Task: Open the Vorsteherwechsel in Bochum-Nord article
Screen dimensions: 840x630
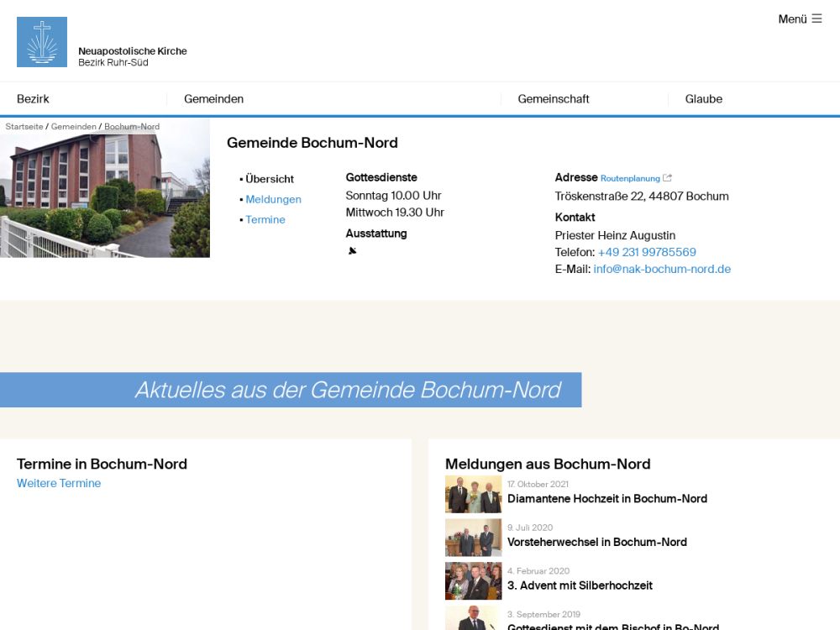Action: tap(596, 542)
